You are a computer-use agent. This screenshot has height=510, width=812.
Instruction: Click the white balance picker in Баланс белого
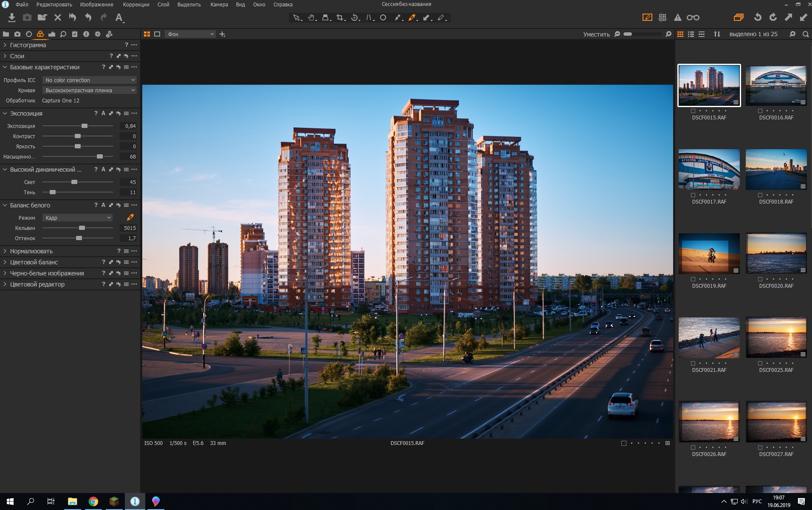point(130,218)
